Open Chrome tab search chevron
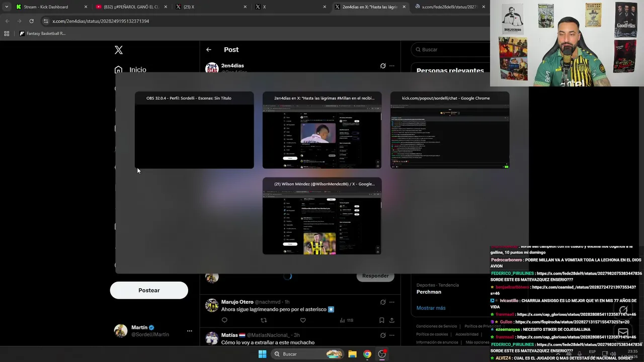Viewport: 644px width, 362px height. pyautogui.click(x=7, y=7)
